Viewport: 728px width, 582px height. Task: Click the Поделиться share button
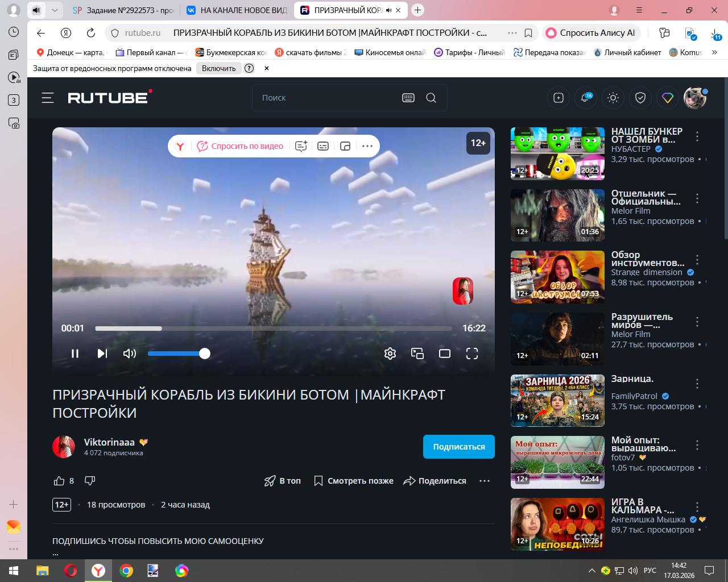435,481
